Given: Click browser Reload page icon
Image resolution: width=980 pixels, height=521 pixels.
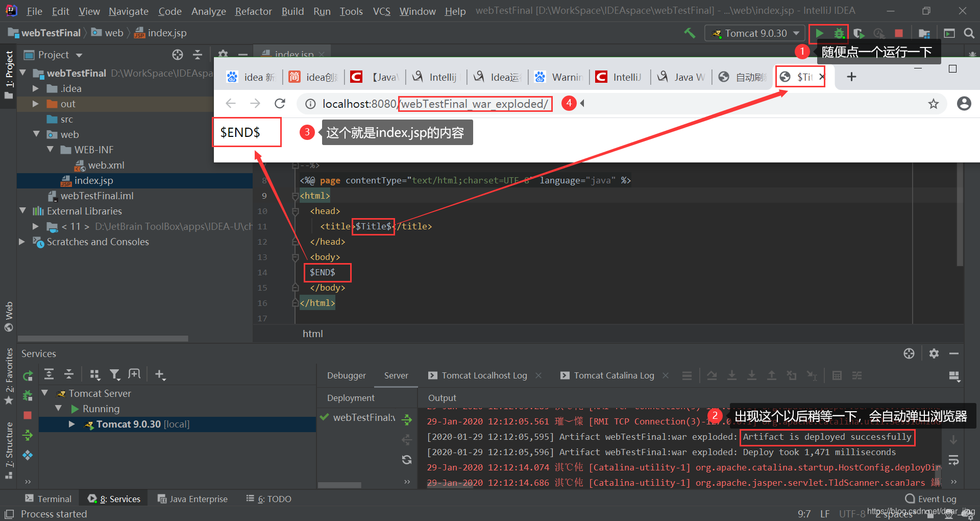Looking at the screenshot, I should [280, 104].
